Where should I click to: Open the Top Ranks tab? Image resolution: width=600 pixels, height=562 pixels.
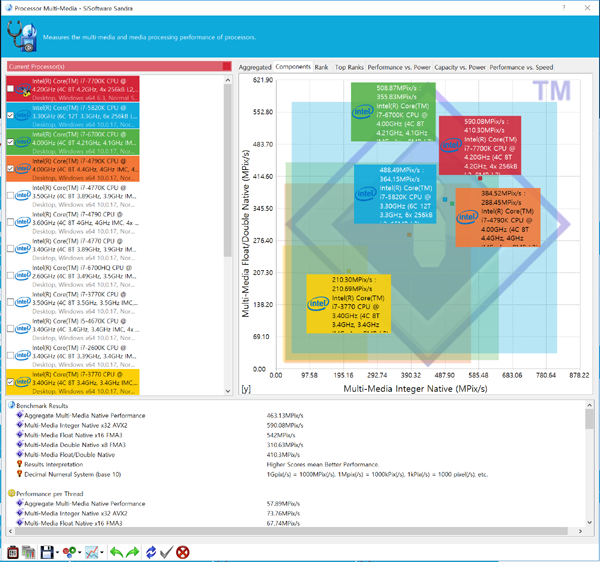pyautogui.click(x=349, y=67)
